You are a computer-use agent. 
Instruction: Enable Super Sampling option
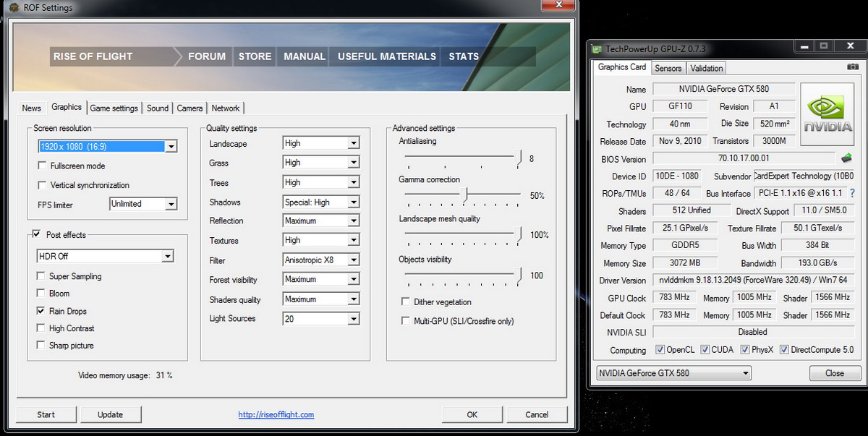point(41,276)
